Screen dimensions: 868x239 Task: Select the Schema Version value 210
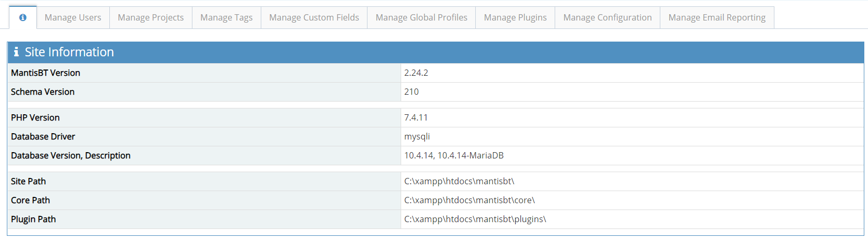pos(411,92)
